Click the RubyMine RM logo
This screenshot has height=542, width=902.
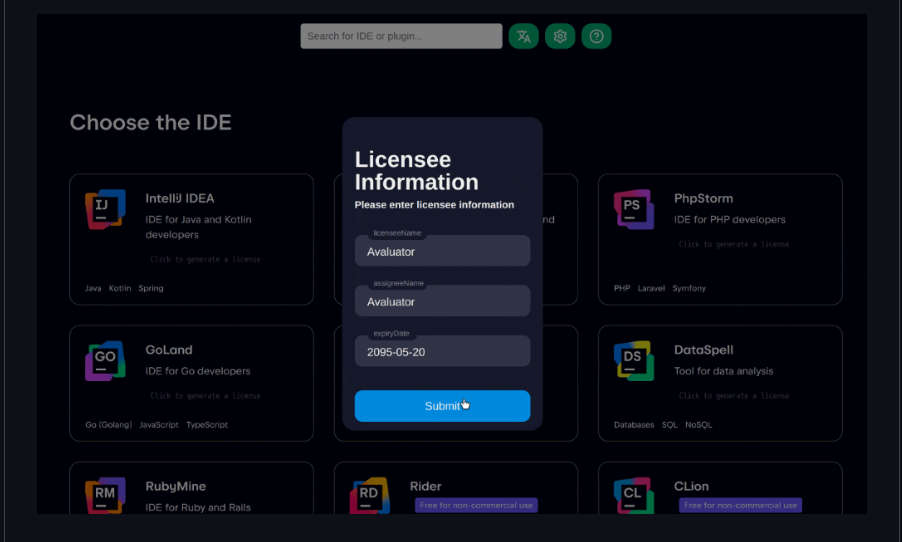105,495
